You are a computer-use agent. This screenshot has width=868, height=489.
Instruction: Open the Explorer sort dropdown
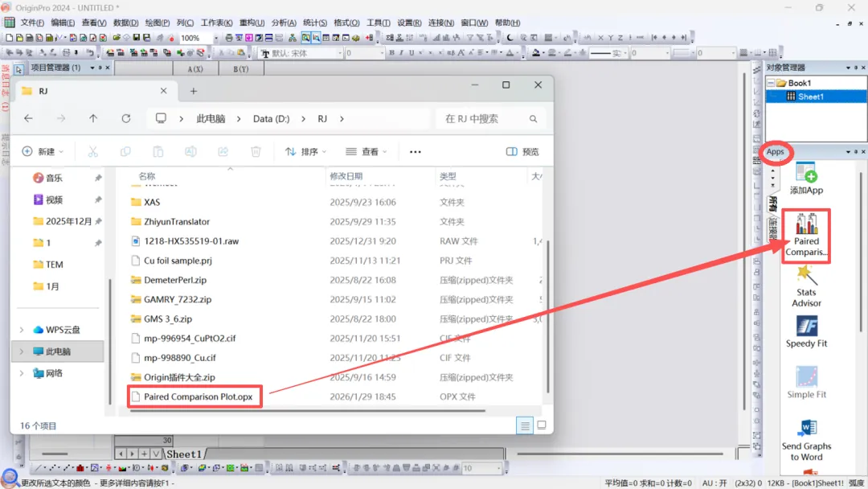305,152
